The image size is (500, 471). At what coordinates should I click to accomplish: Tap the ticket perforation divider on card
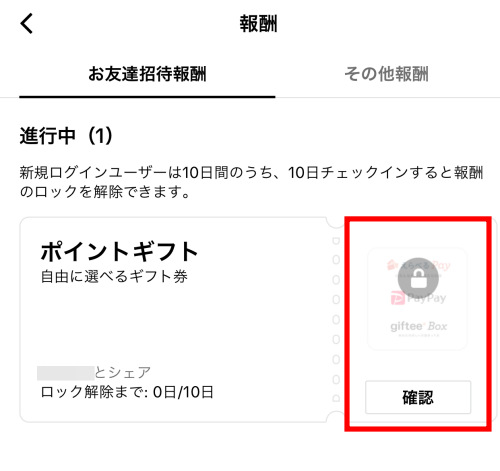coord(336,319)
